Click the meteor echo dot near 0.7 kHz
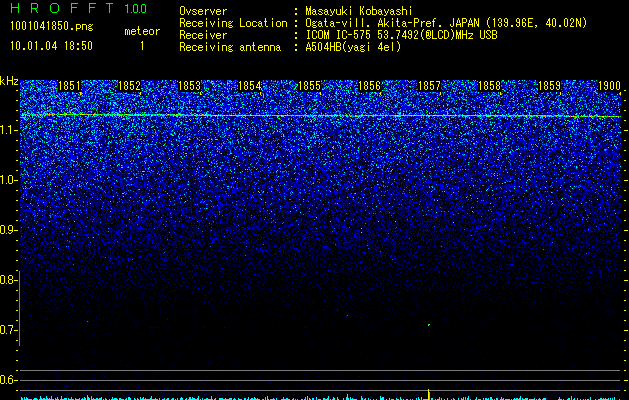Viewport: 629px width, 400px height. (429, 325)
